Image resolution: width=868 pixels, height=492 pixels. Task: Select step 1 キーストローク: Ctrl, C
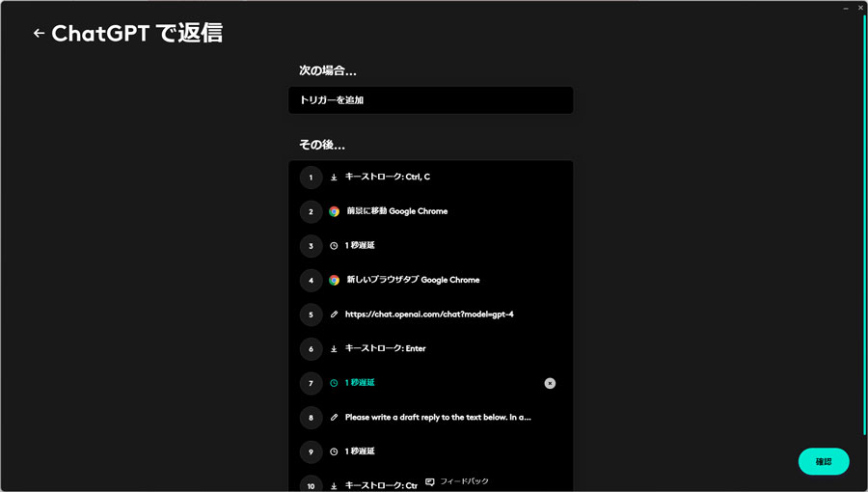(431, 178)
